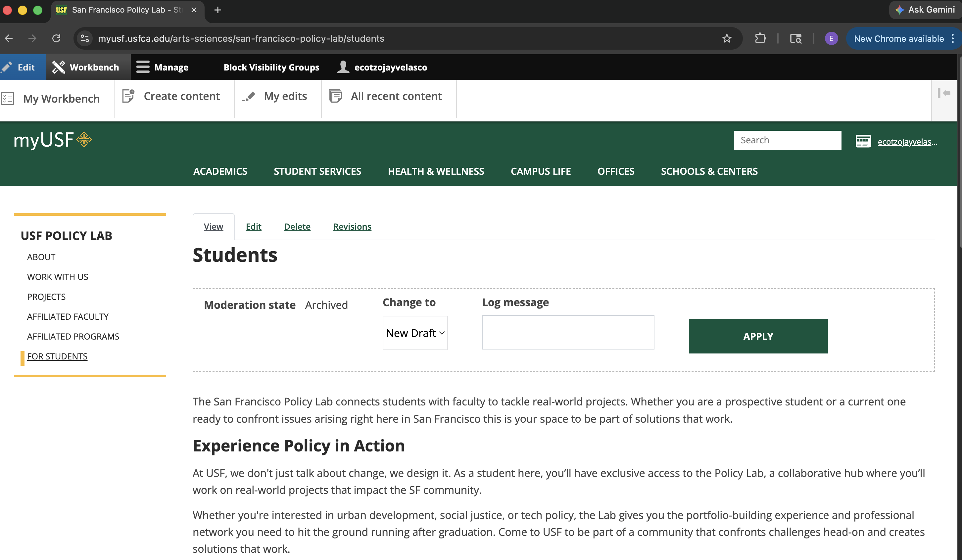View site information icon in address bar
962x560 pixels.
pos(85,38)
